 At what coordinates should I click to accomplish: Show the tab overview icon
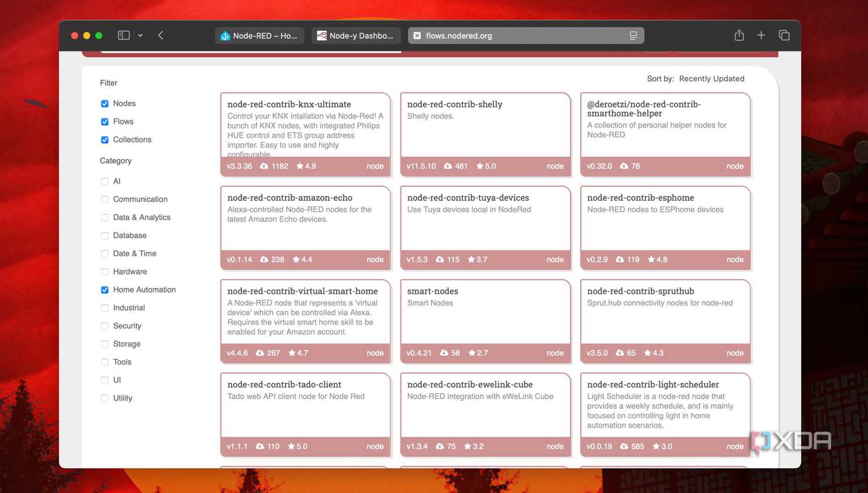pos(784,36)
